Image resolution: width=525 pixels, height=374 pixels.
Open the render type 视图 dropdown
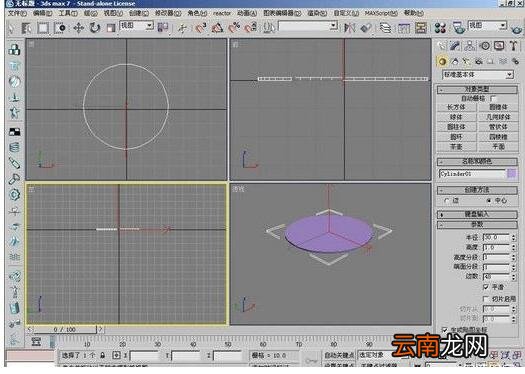pos(487,25)
